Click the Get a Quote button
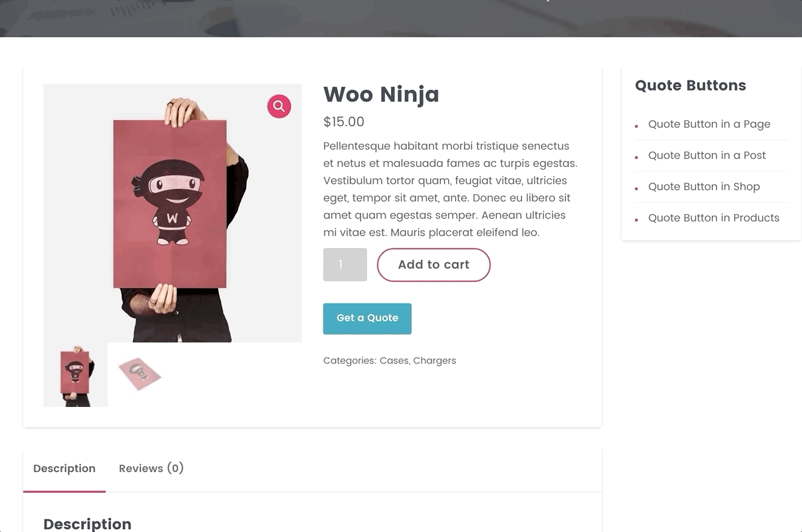The width and height of the screenshot is (802, 532). (367, 319)
